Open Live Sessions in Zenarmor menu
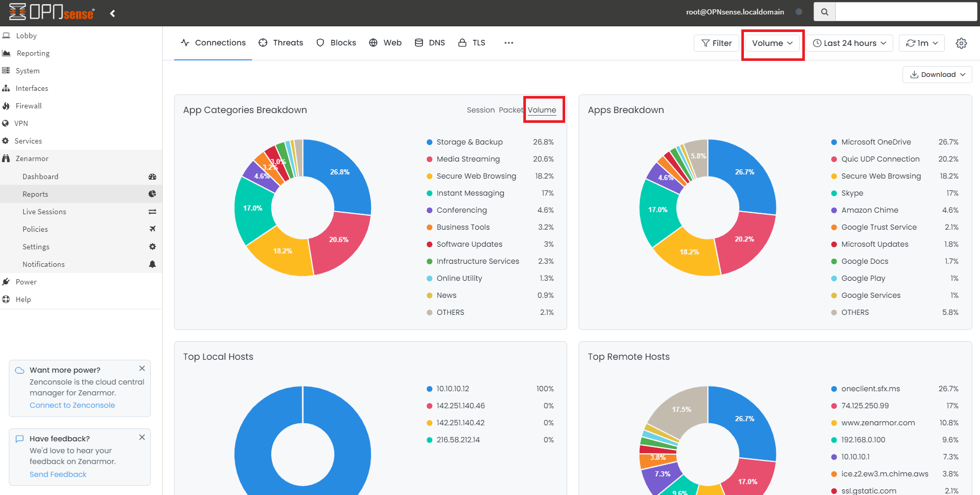Image resolution: width=980 pixels, height=495 pixels. point(81,212)
